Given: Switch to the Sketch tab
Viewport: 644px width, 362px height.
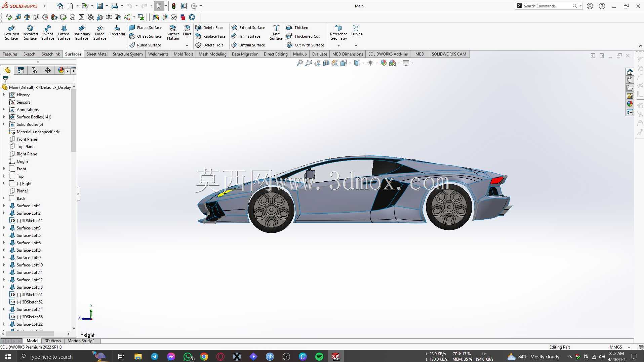Looking at the screenshot, I should coord(29,54).
